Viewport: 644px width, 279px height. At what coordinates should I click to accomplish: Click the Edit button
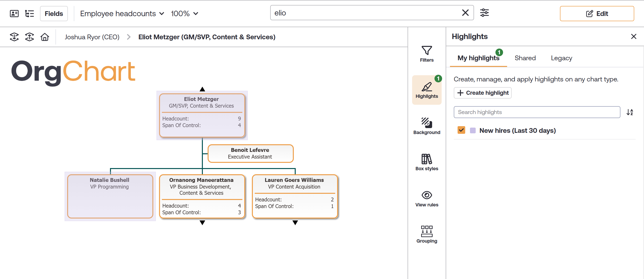click(597, 14)
